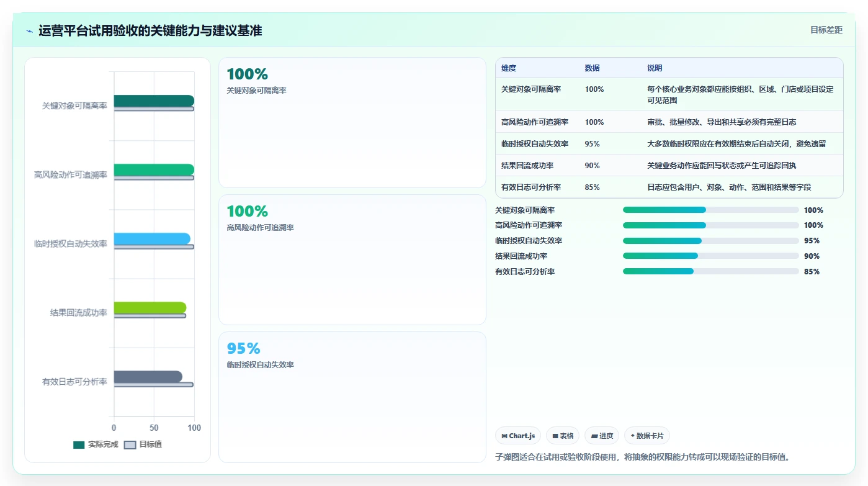Click the 有效日志可分析率 chart axis label
Screen dimensions: 868x486
click(74, 381)
